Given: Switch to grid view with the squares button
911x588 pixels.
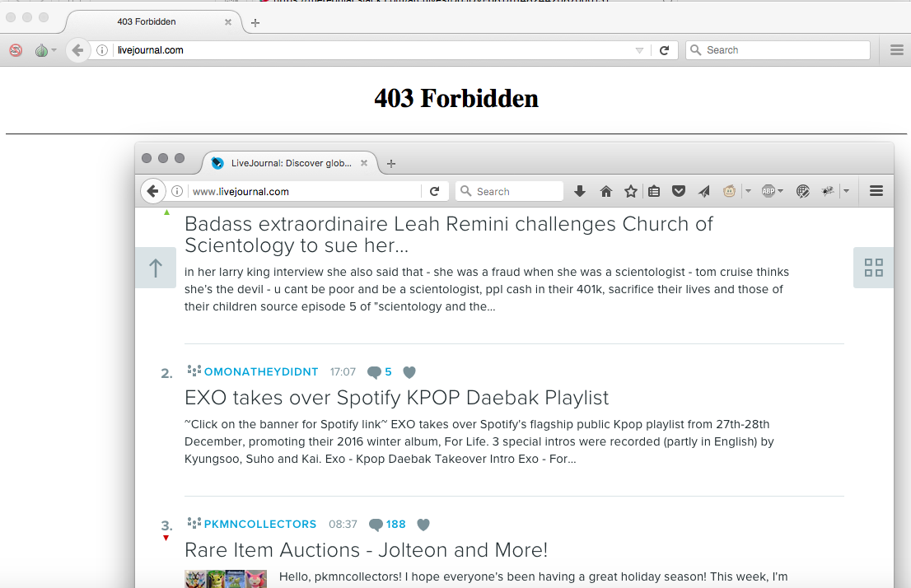Looking at the screenshot, I should (x=873, y=268).
